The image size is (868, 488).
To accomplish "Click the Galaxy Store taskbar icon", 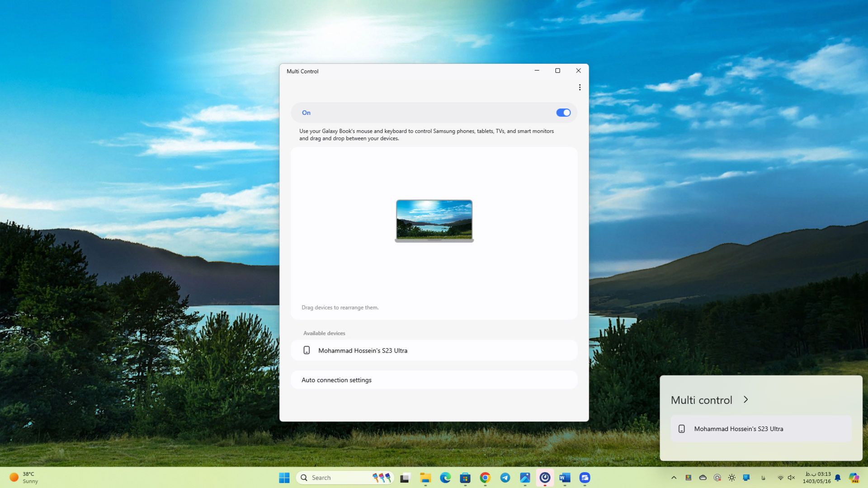I will pyautogui.click(x=584, y=477).
